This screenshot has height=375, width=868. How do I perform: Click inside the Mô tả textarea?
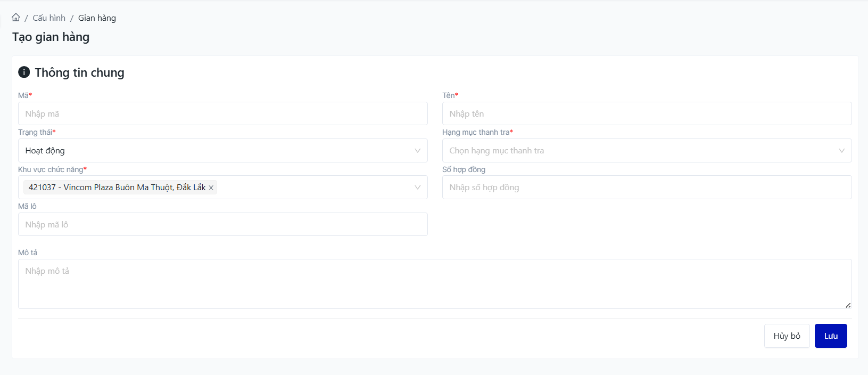pos(434,284)
